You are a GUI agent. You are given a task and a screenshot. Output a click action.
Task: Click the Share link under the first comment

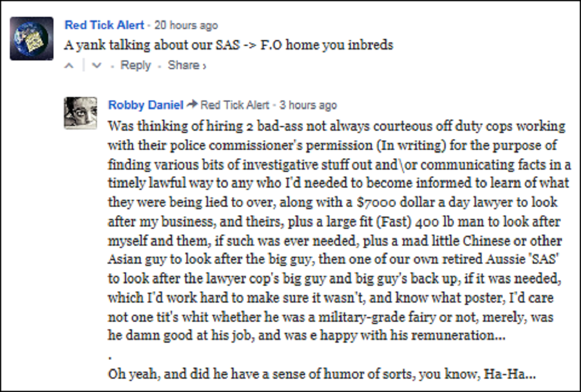tap(183, 66)
